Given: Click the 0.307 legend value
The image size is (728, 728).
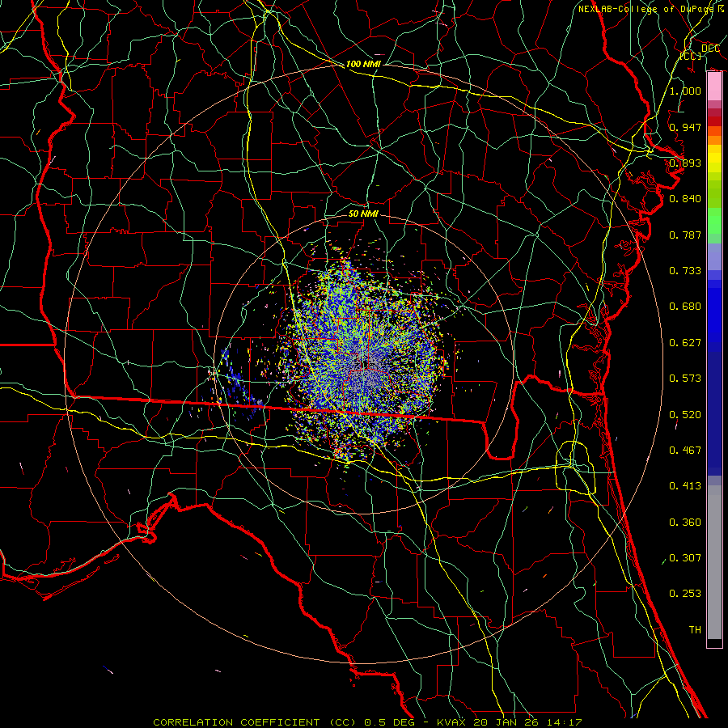Looking at the screenshot, I should click(x=685, y=558).
